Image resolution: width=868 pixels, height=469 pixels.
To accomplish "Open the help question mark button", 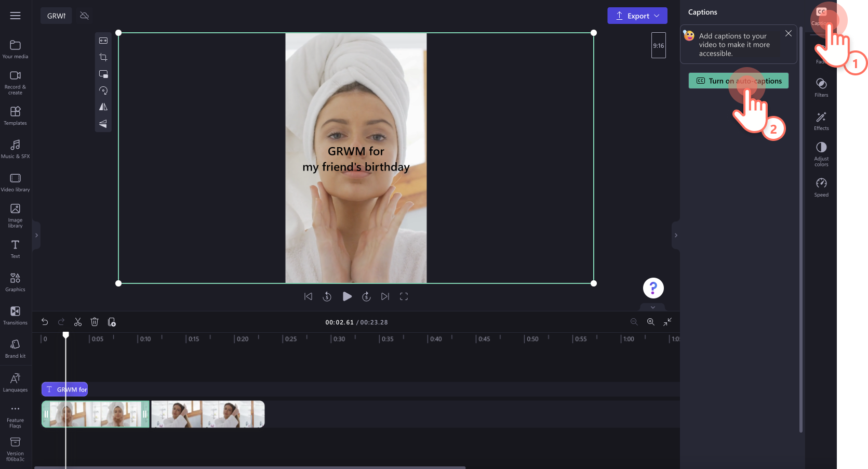I will pyautogui.click(x=653, y=288).
